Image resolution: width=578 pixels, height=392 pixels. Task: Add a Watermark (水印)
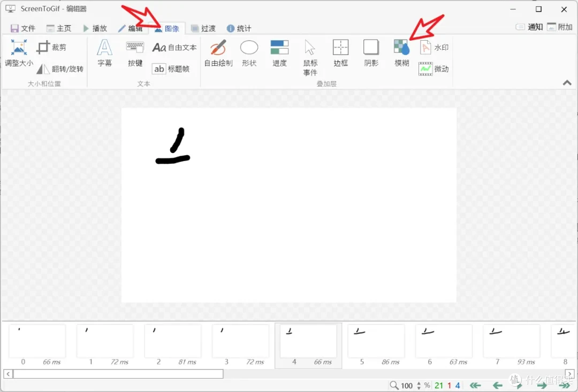click(434, 48)
